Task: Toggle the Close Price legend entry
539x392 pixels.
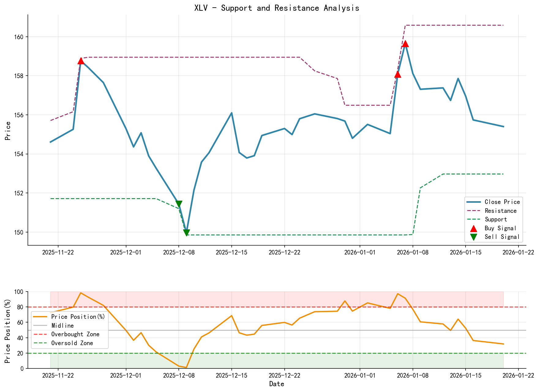Action: point(502,202)
